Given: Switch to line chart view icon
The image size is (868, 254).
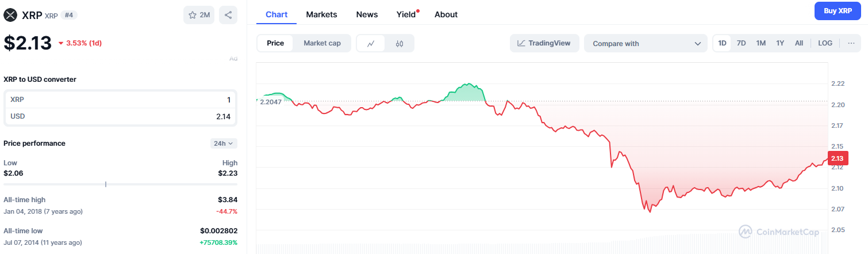Looking at the screenshot, I should click(x=371, y=43).
